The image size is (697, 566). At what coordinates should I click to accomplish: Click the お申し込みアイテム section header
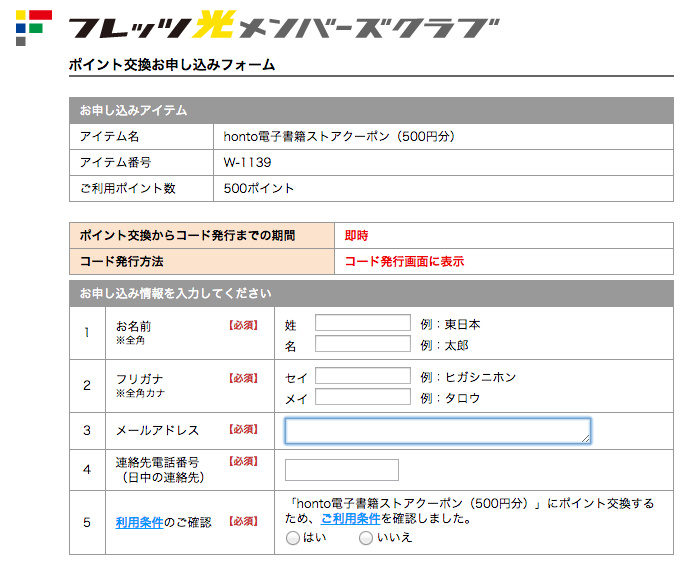tap(371, 110)
